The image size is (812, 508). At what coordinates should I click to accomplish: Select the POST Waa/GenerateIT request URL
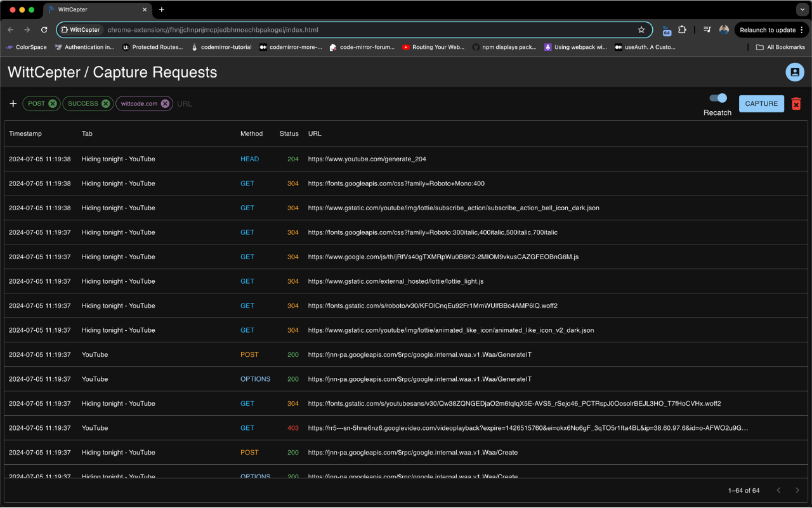click(420, 355)
